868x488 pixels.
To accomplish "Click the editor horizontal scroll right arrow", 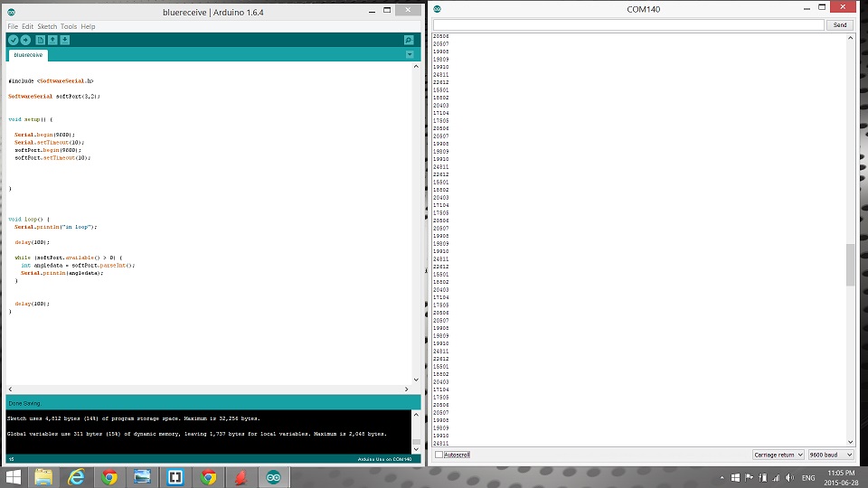I will coord(406,389).
